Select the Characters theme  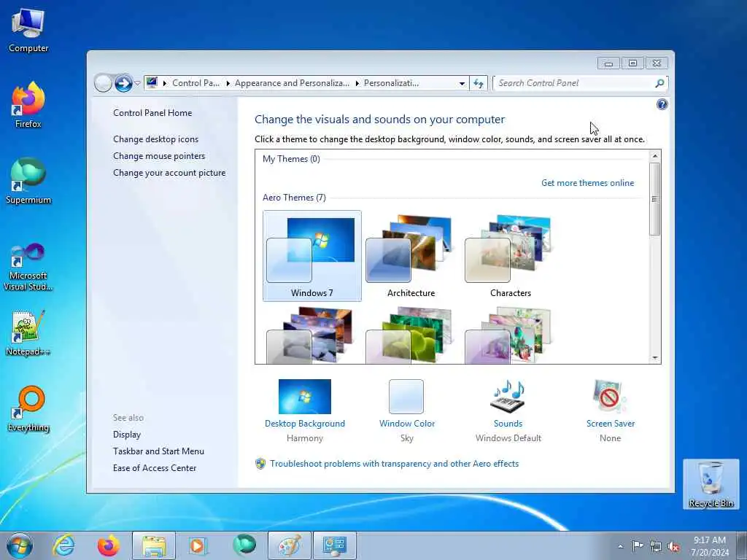[x=510, y=256]
